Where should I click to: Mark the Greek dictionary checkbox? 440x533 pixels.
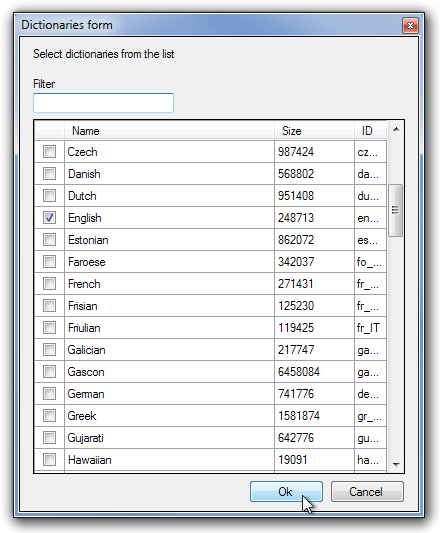(49, 415)
